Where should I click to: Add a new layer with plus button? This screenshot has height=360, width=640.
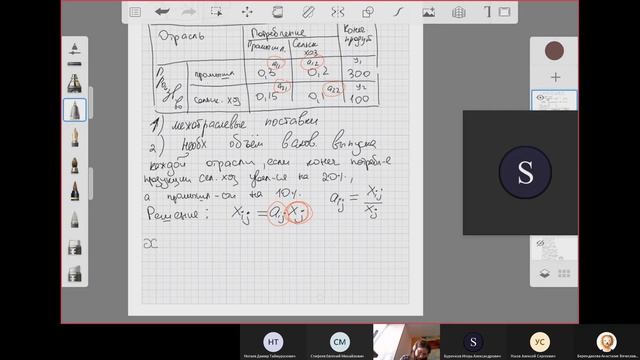555,77
